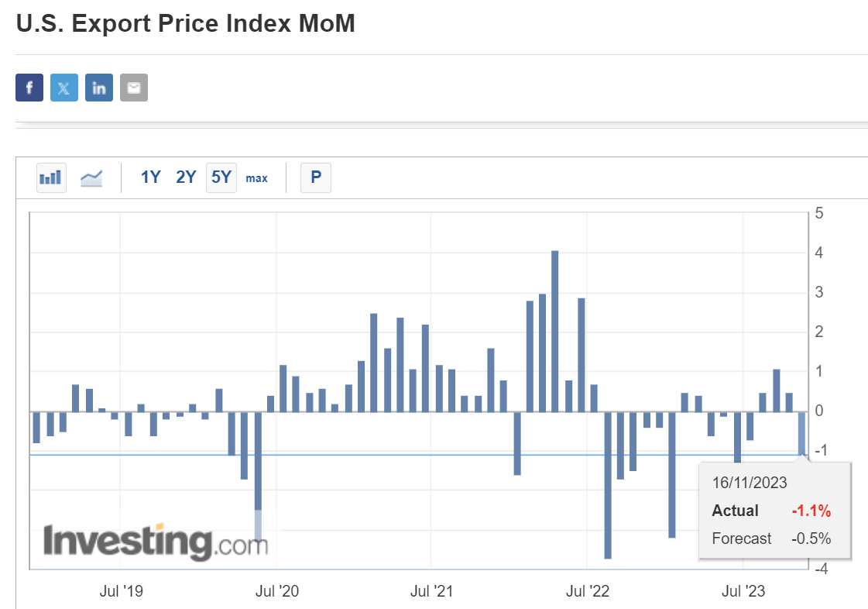Click the Jul '21 axis label

[x=432, y=592]
